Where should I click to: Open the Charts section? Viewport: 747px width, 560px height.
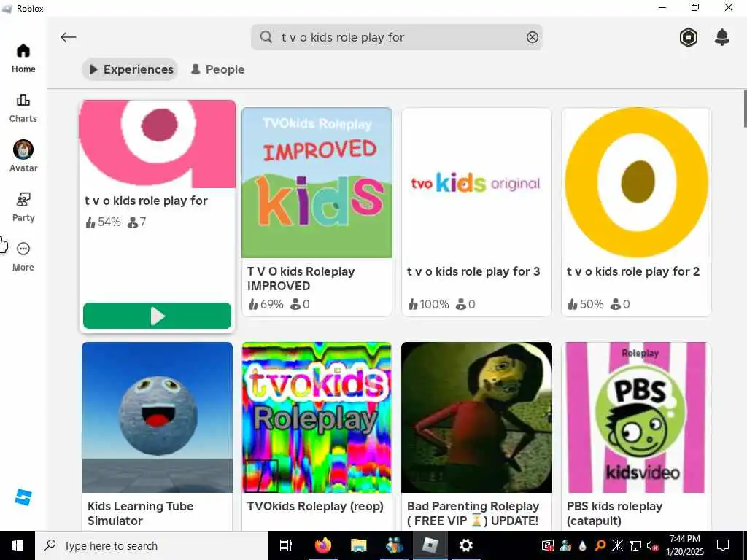(23, 109)
